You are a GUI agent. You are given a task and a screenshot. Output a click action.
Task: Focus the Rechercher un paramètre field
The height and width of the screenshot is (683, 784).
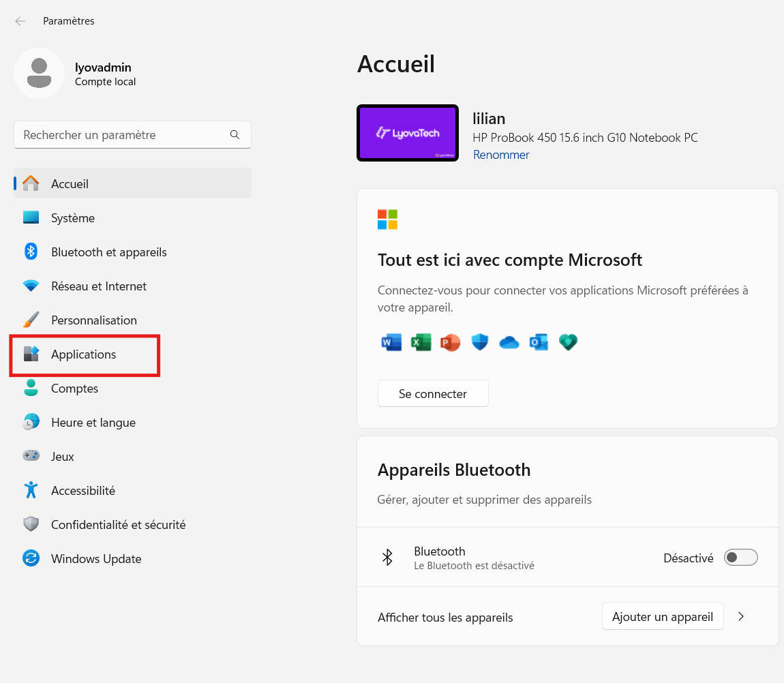123,135
